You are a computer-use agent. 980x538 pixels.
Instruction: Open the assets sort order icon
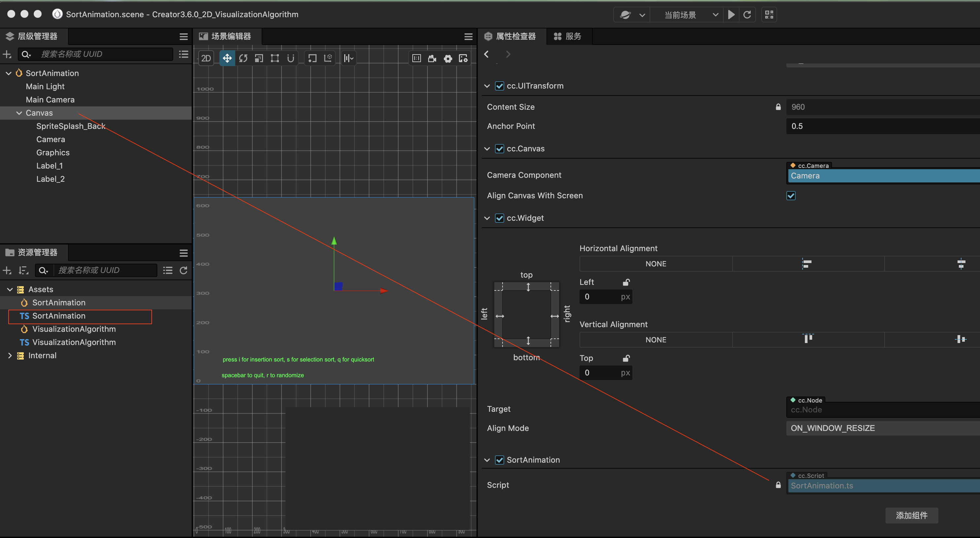click(23, 271)
